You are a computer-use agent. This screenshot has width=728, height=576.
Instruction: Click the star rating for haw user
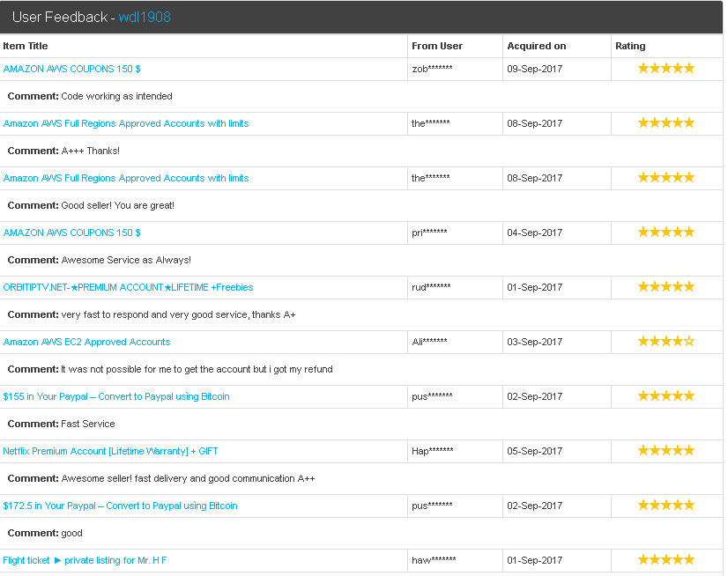[666, 560]
